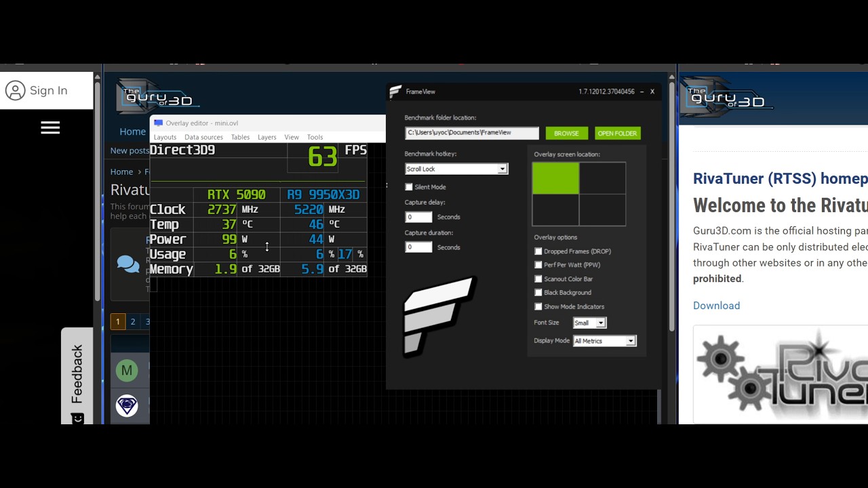Open Layers menu in Overlay editor

click(267, 137)
